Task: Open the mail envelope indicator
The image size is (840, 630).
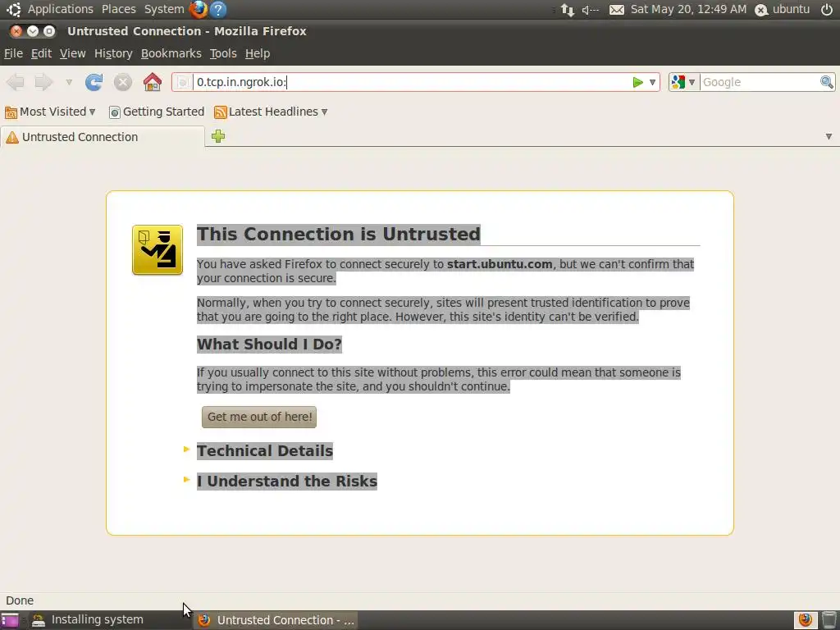Action: [x=617, y=10]
